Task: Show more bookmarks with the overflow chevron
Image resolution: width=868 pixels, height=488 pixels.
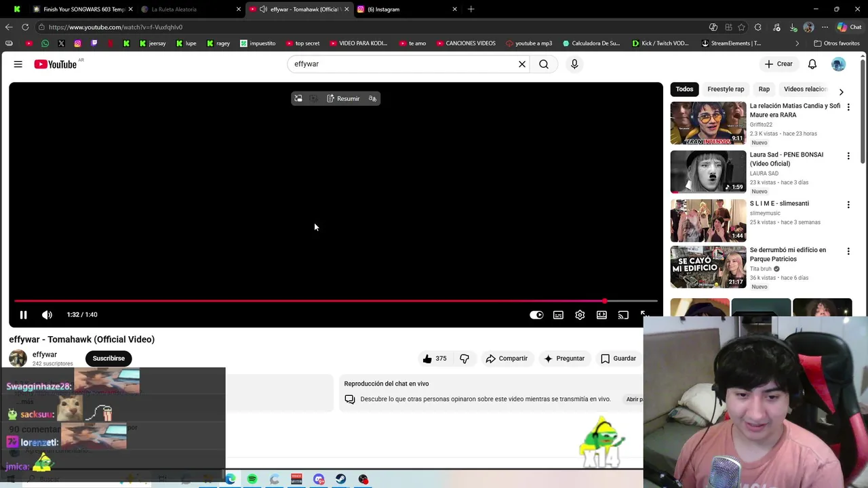Action: [x=797, y=43]
